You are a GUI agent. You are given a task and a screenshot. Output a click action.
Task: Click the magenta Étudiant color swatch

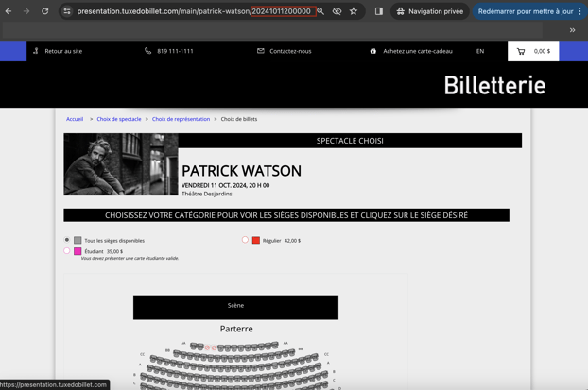78,251
